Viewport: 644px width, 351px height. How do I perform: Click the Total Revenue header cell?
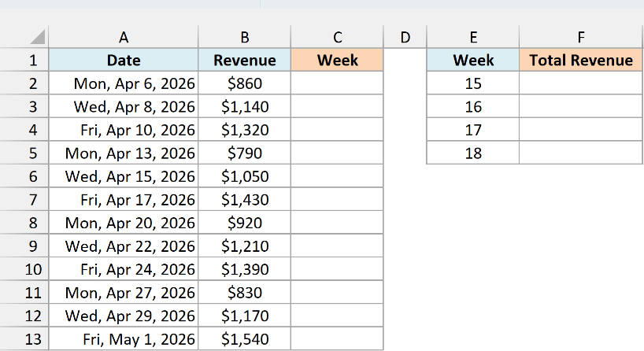tap(581, 61)
